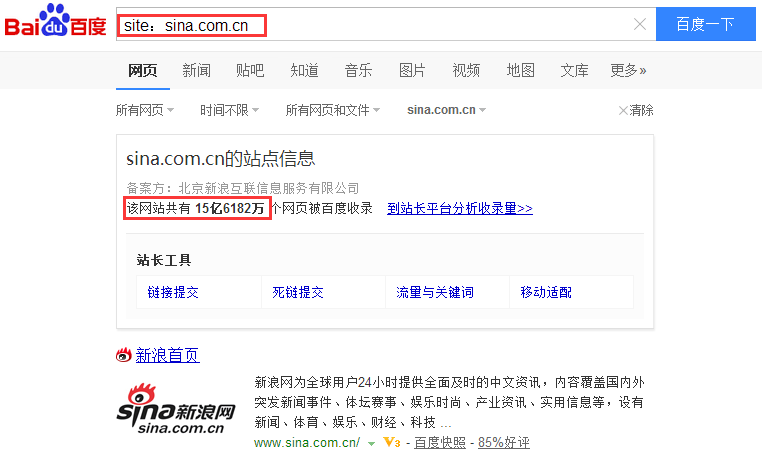Click the sina.com.cn的站点信息 heading
This screenshot has height=452, width=762.
click(x=221, y=158)
